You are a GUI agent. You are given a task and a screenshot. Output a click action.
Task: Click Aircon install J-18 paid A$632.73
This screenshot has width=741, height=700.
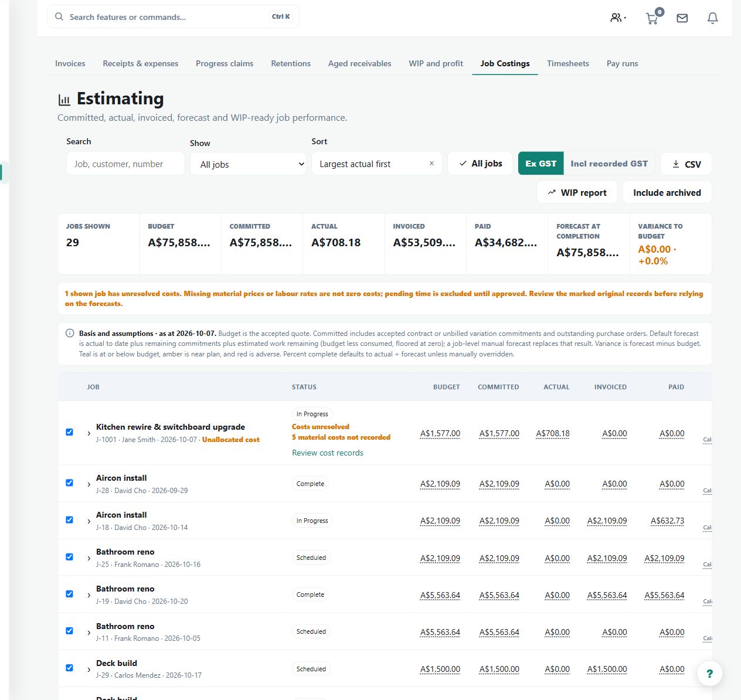coord(667,521)
